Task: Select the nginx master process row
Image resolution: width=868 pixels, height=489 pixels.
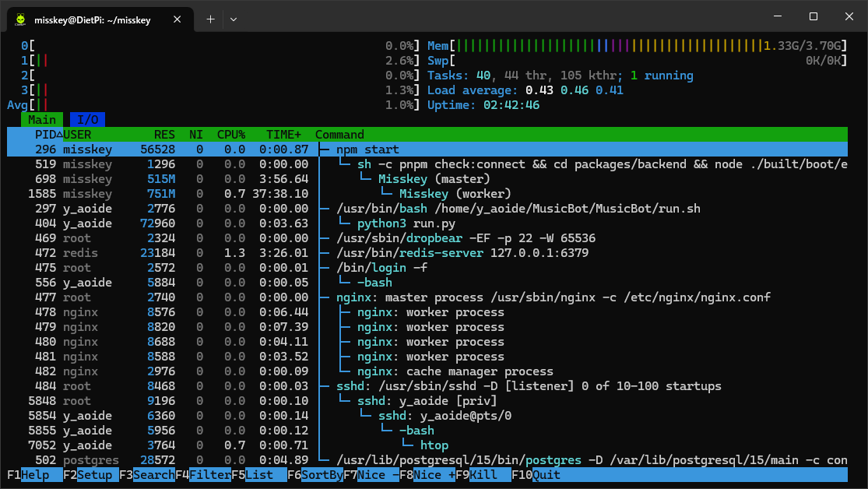Action: [427, 297]
